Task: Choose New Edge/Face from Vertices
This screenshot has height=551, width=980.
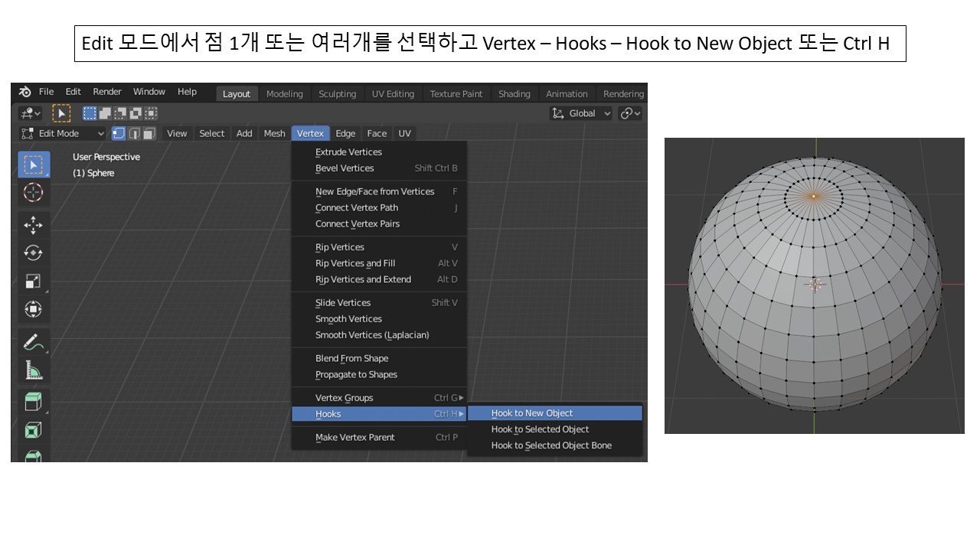Action: [x=379, y=191]
